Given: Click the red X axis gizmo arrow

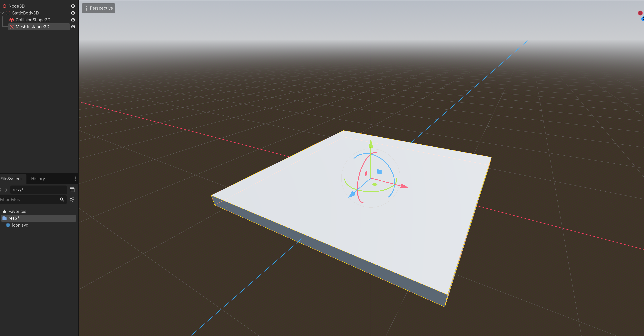Looking at the screenshot, I should coord(404,186).
